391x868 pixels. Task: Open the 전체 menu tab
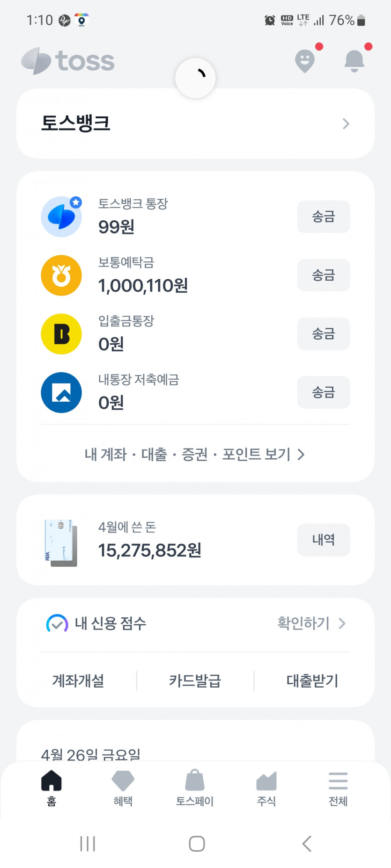[x=338, y=788]
